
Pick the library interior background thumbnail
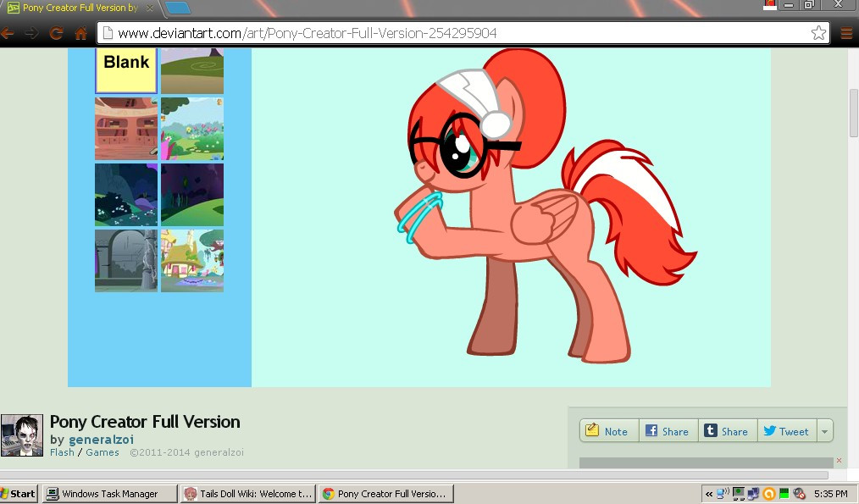point(126,129)
